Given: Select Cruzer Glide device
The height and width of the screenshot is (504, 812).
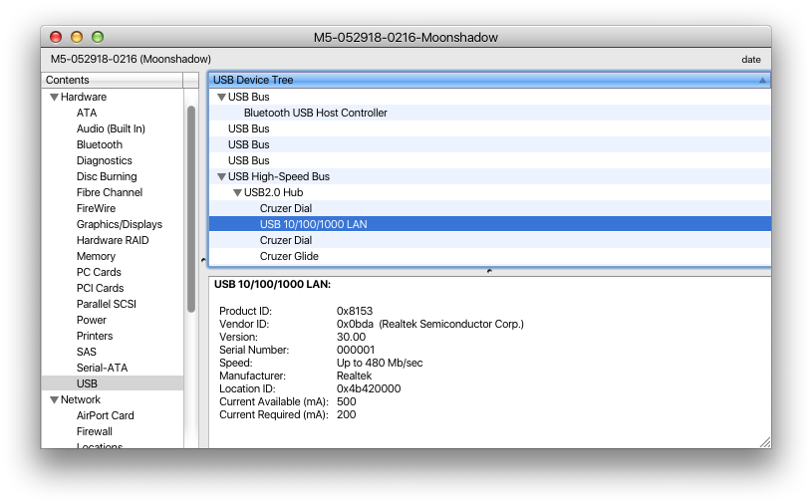Looking at the screenshot, I should (x=289, y=256).
